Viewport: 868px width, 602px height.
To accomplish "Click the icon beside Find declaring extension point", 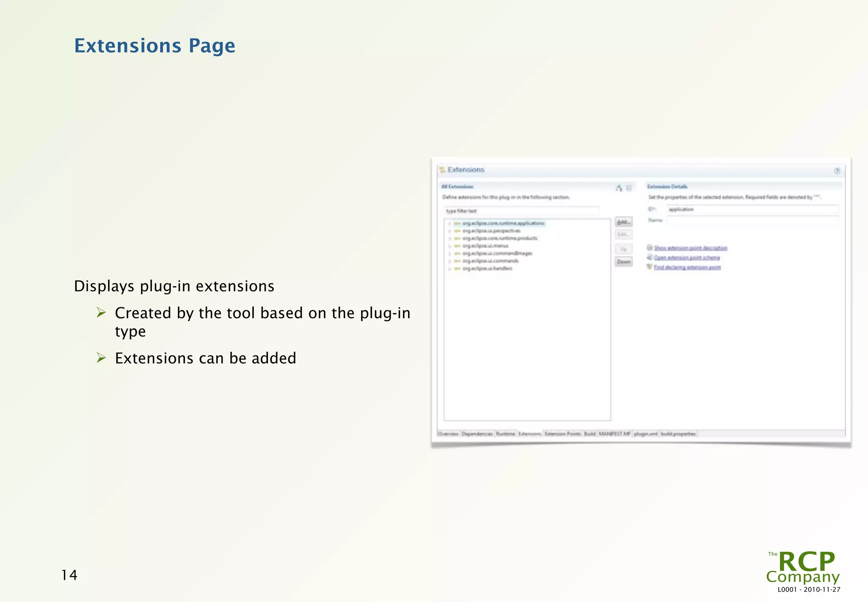I will pos(649,267).
